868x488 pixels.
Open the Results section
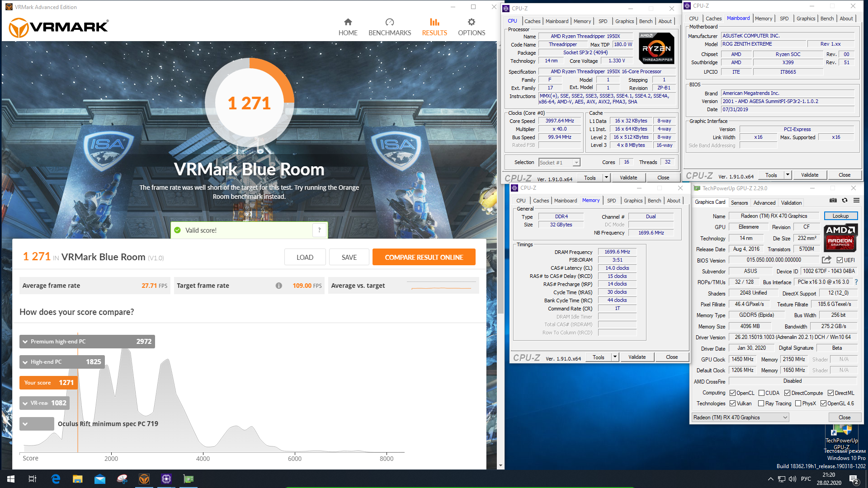[x=434, y=27]
